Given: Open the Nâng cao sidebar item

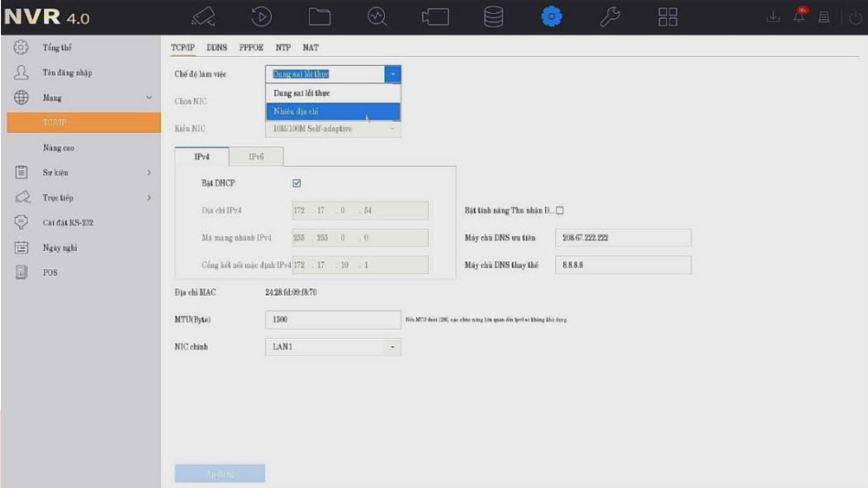Looking at the screenshot, I should (59, 147).
